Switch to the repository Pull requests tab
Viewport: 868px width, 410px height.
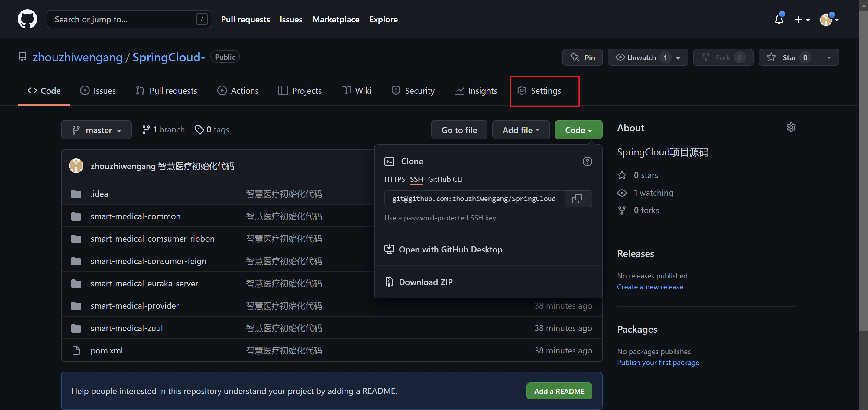[x=167, y=91]
